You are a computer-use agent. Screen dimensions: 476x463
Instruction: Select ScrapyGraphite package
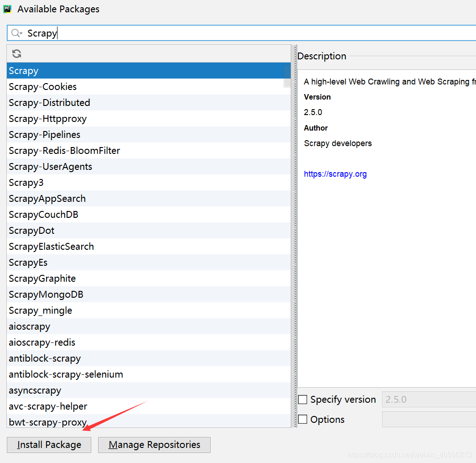click(x=149, y=279)
